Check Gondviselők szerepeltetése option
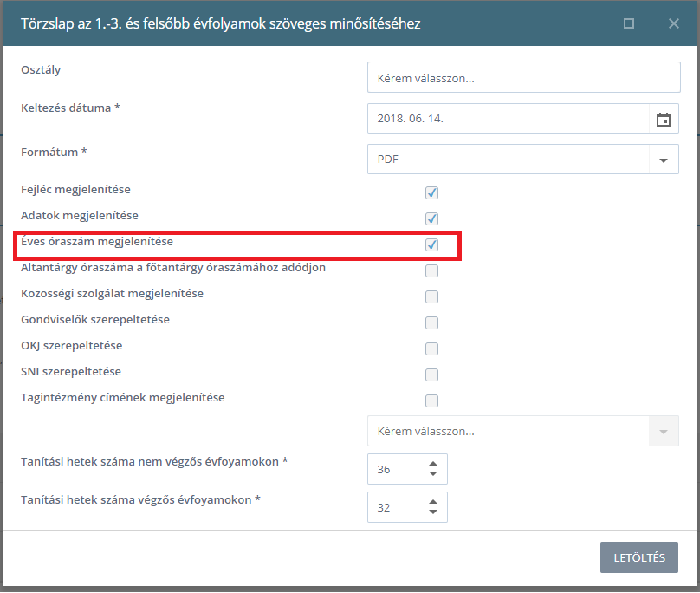This screenshot has height=593, width=700. (x=431, y=323)
